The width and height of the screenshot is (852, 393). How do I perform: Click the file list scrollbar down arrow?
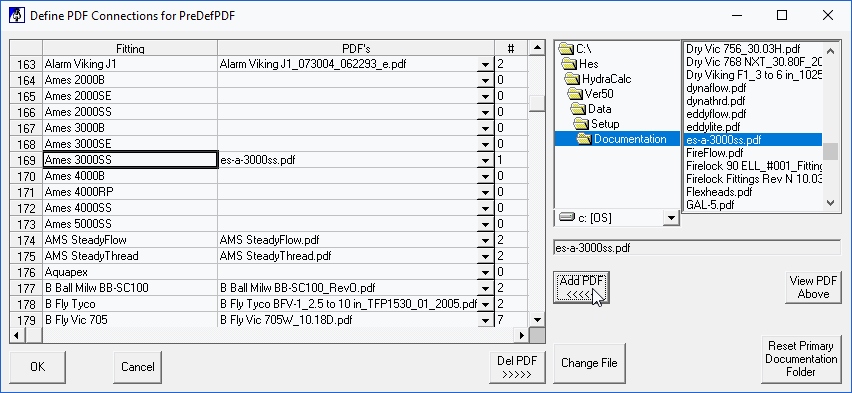click(830, 202)
